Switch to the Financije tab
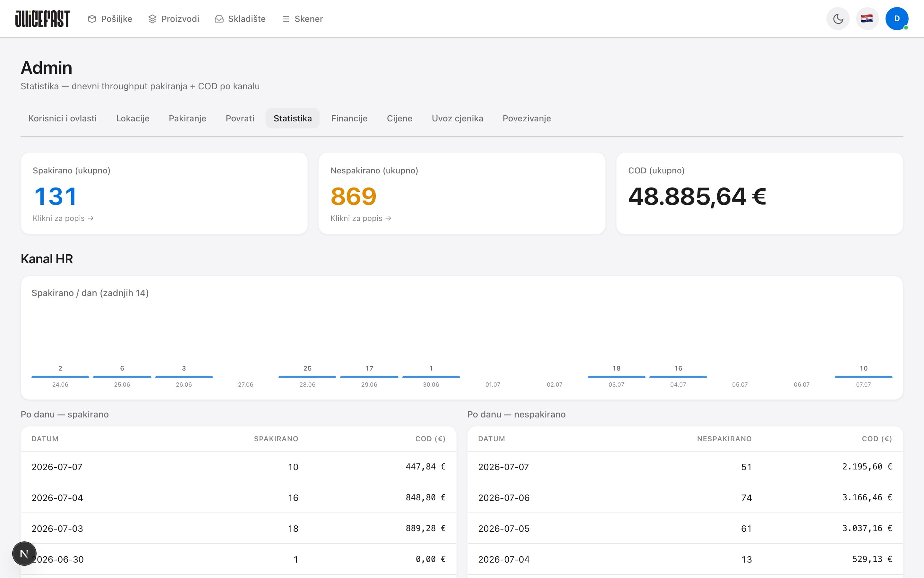Viewport: 924px width, 578px height. (349, 118)
